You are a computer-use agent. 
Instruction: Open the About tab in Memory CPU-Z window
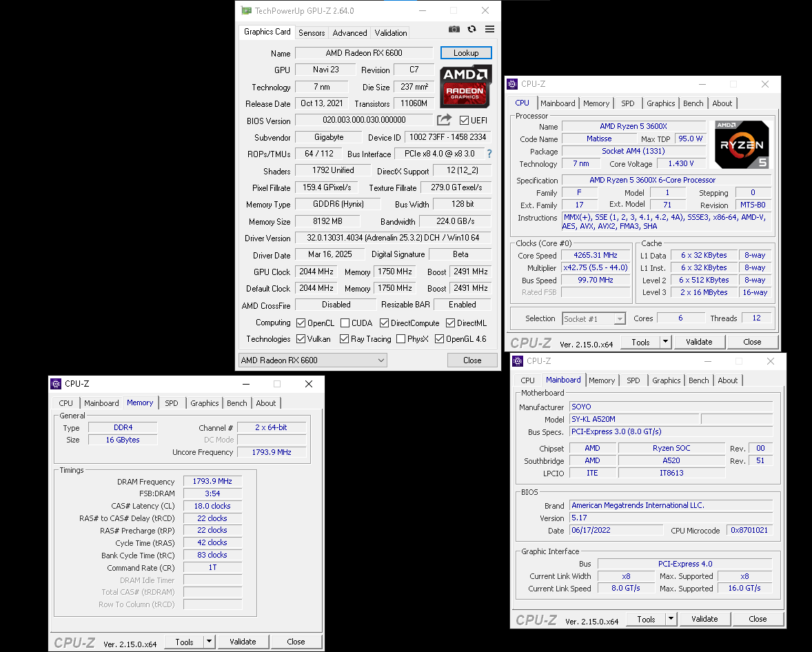(266, 403)
